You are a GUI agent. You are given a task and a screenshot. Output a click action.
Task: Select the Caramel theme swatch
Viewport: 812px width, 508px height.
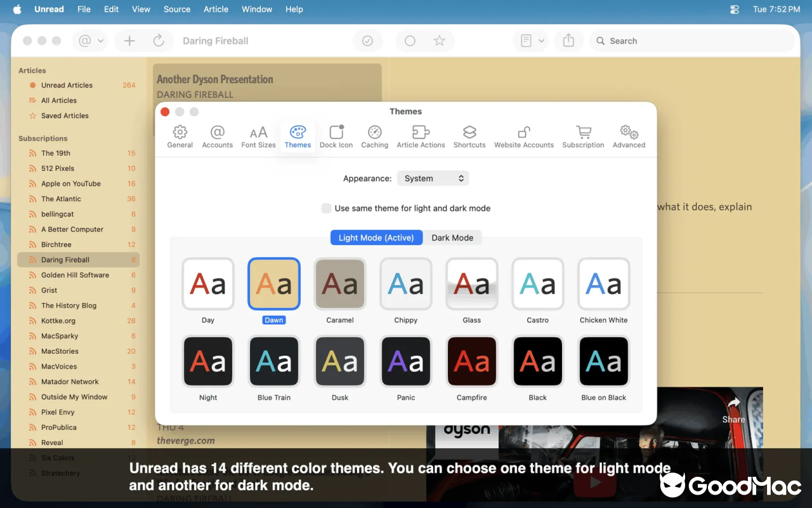[340, 283]
